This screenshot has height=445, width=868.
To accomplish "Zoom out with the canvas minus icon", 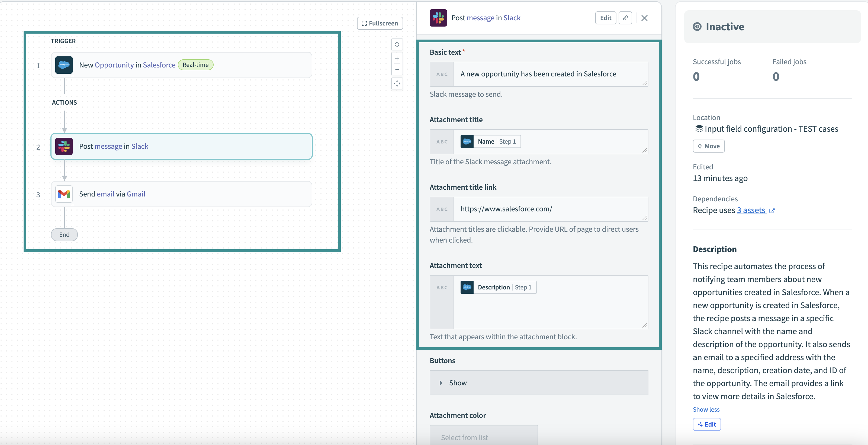I will [x=397, y=69].
